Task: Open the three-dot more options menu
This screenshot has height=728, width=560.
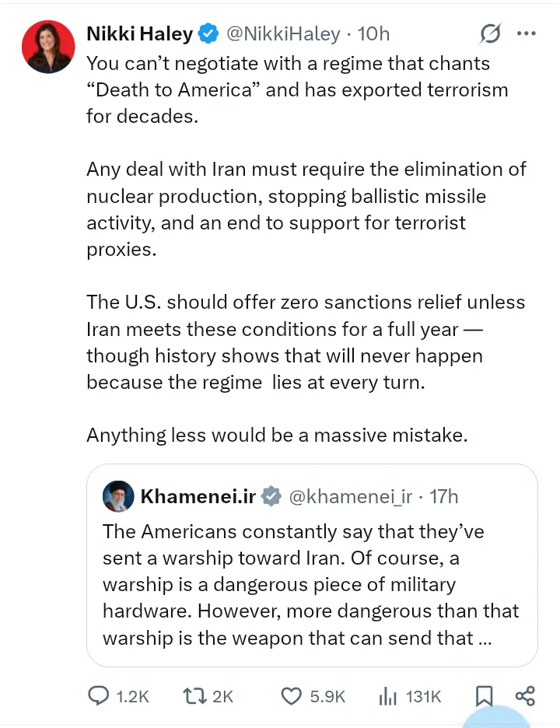Action: 527,34
